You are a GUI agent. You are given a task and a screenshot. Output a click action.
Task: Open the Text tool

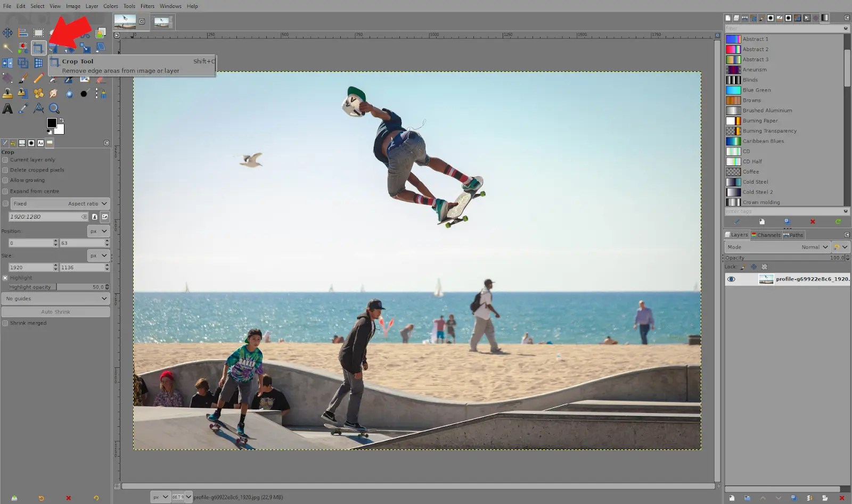point(7,108)
